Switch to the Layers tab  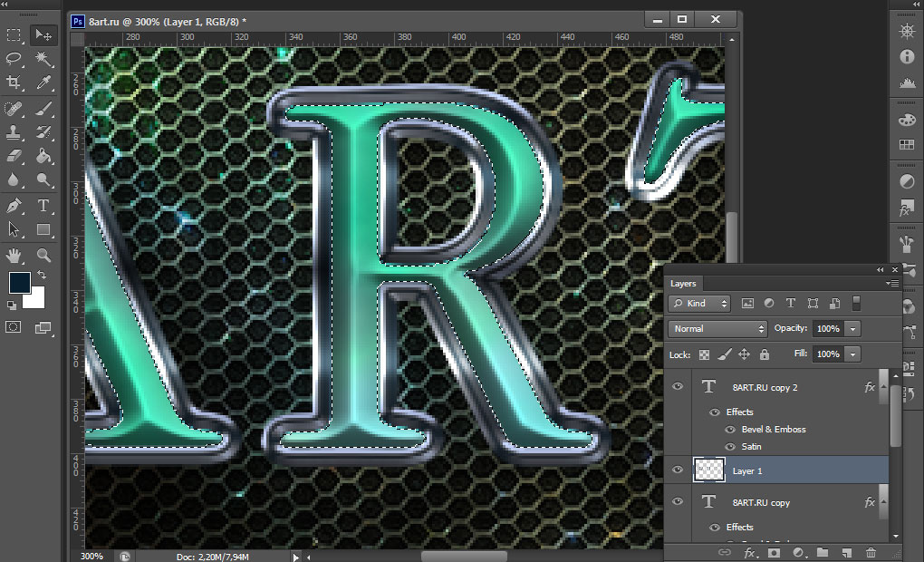(683, 284)
